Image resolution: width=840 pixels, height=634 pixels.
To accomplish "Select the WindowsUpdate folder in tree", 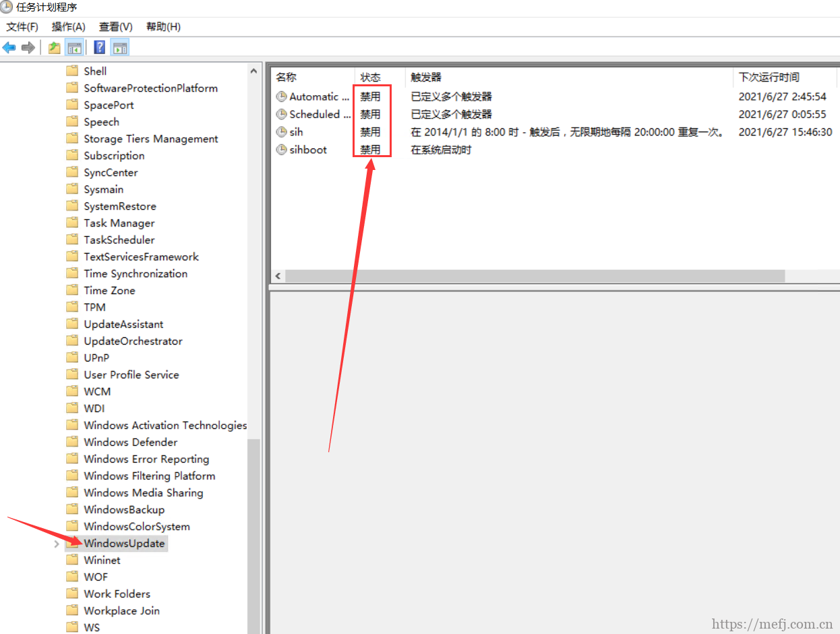I will [x=124, y=543].
